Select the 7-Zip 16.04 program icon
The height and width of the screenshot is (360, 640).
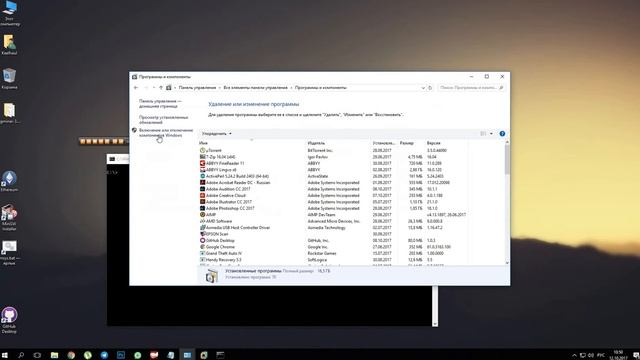(202, 157)
